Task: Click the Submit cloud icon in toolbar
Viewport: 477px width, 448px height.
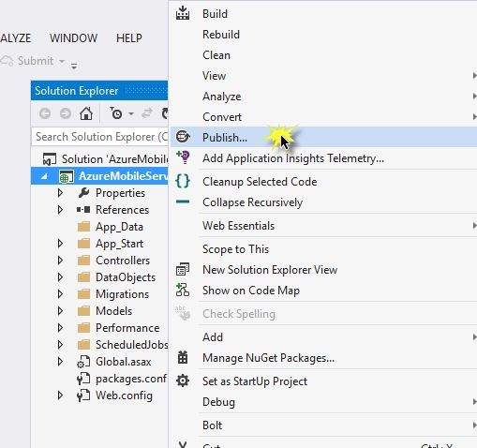Action: pos(7,61)
